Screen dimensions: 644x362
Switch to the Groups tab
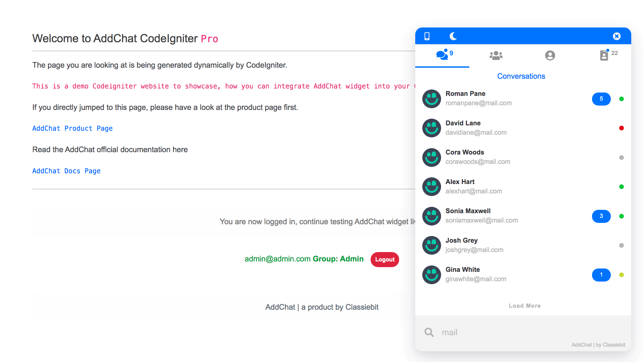[496, 55]
